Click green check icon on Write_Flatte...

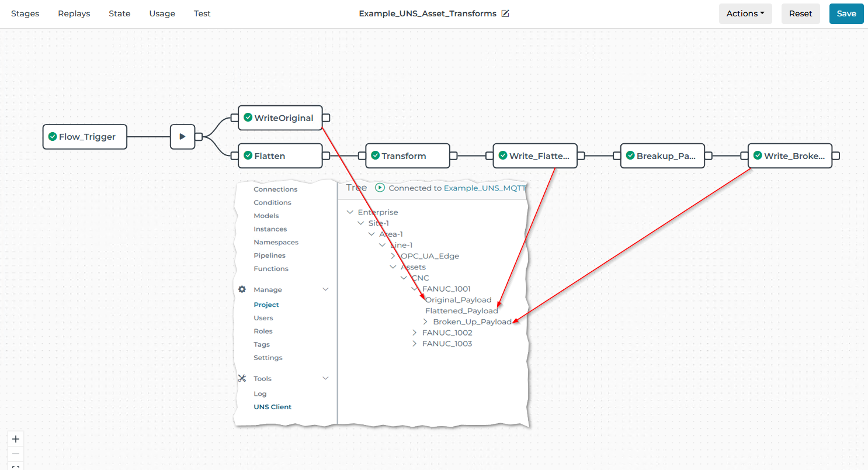tap(502, 155)
